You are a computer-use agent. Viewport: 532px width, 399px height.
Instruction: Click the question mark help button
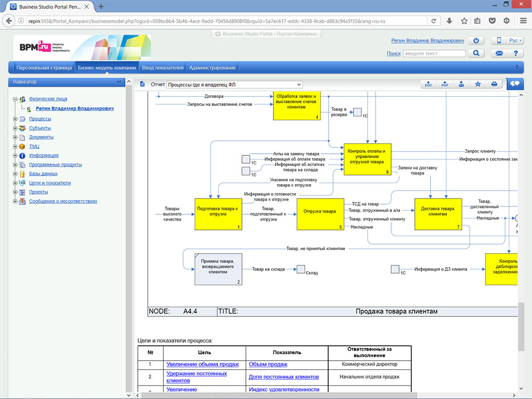click(x=515, y=53)
